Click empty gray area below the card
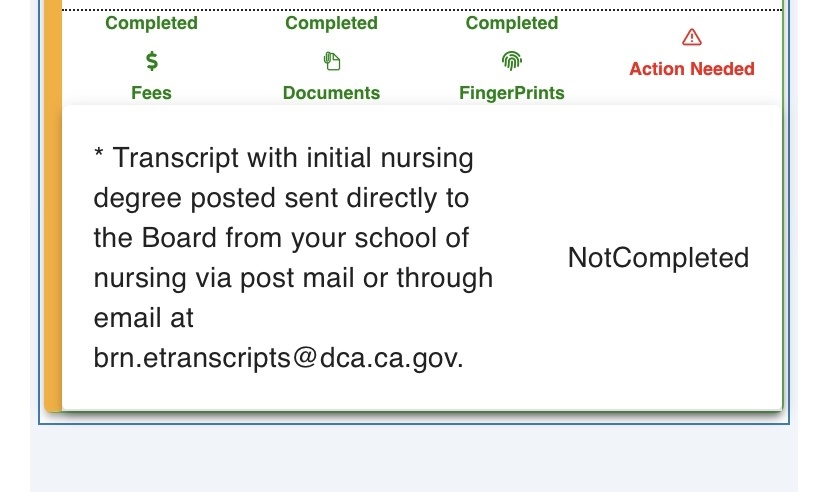 (413, 459)
